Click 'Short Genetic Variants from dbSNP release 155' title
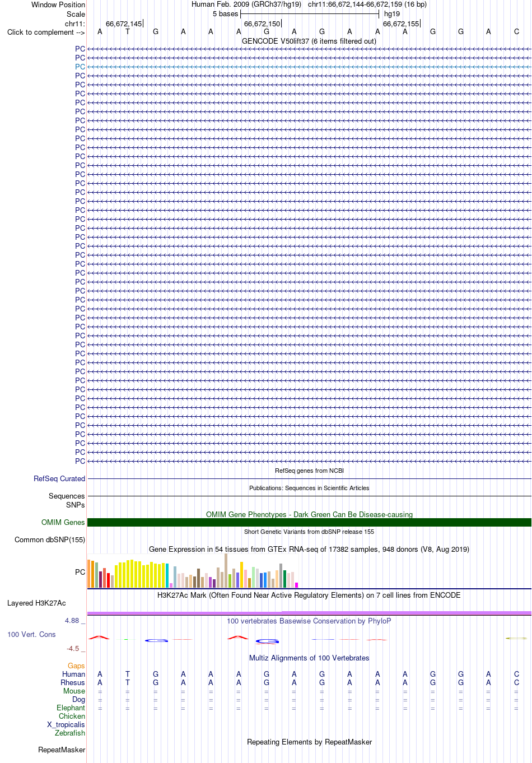The height and width of the screenshot is (763, 532). coord(309,532)
